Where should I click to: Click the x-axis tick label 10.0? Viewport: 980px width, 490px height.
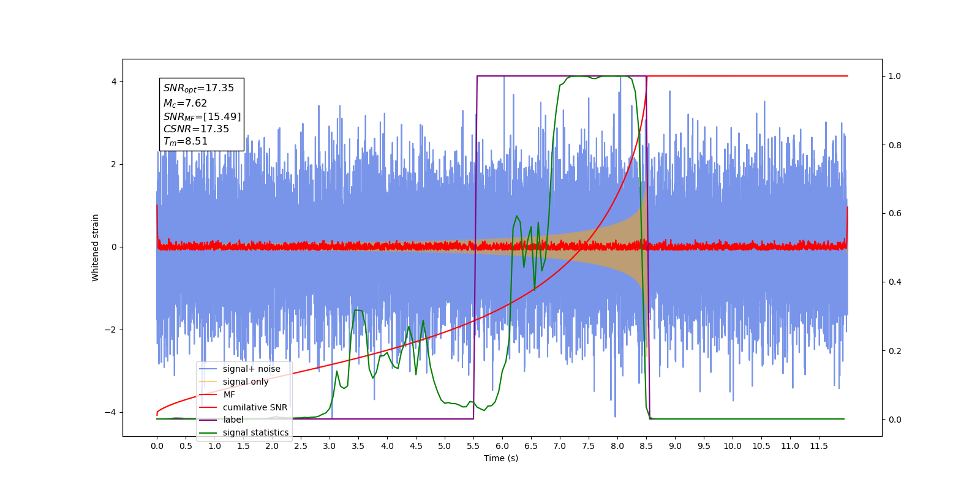point(733,446)
